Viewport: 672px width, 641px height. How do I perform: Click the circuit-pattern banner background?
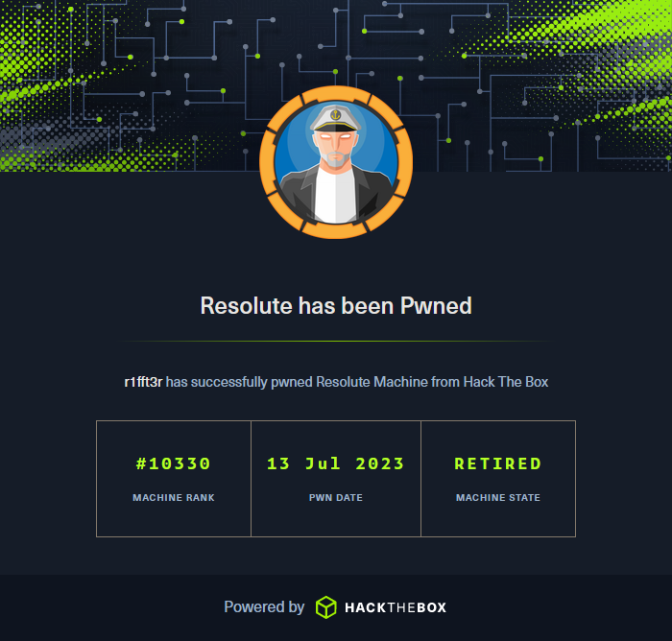coord(129,85)
